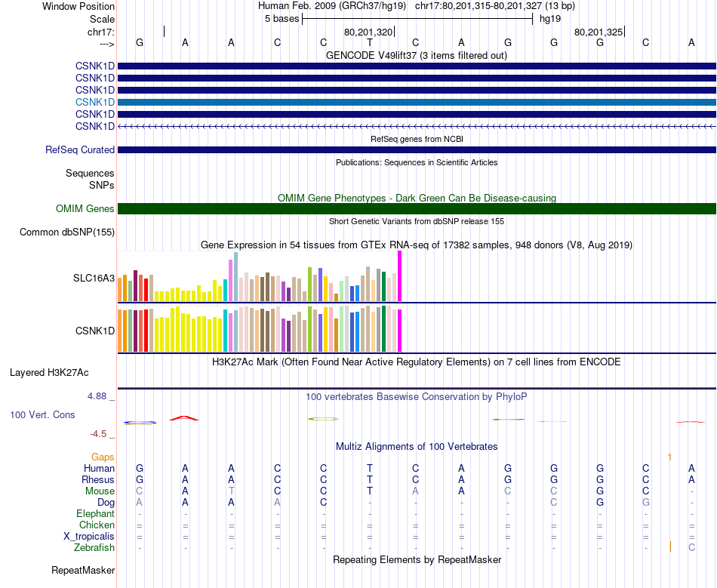Select the Zebrafish species label
This screenshot has width=717, height=588.
[x=94, y=547]
